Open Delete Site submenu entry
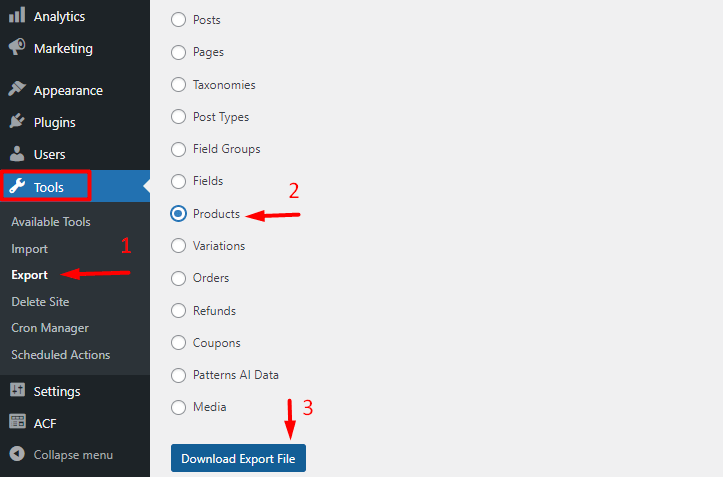Screen dimensions: 723x477 pos(40,301)
